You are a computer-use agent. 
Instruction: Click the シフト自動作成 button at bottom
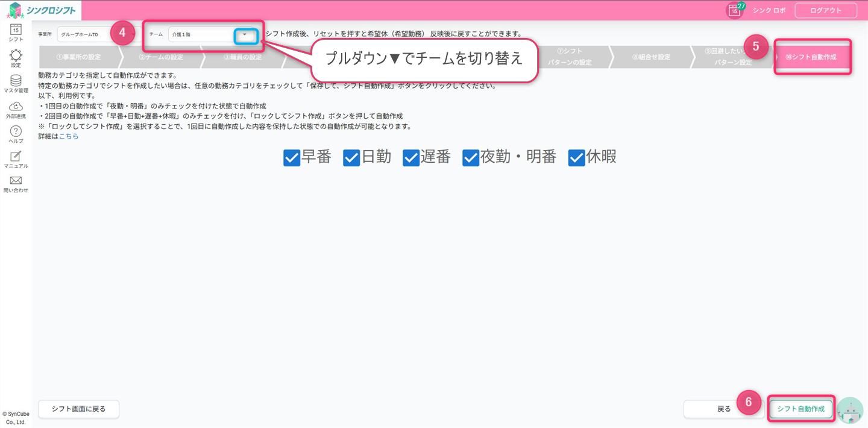coord(800,409)
